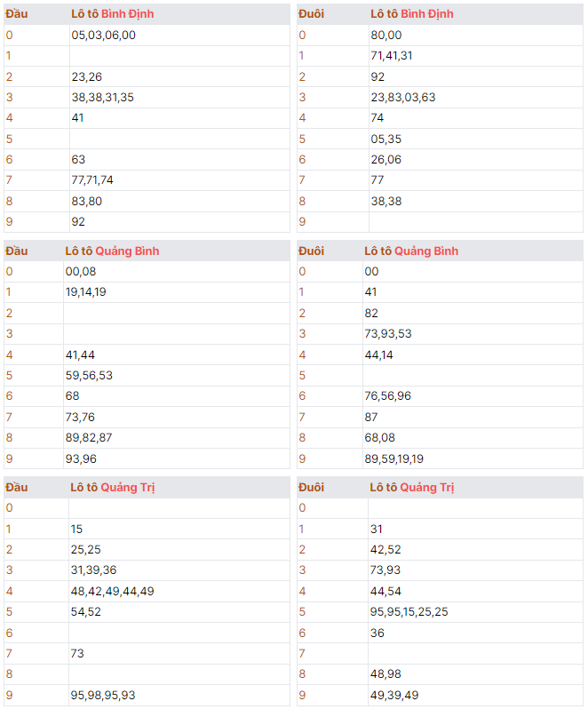
Task: Click the Quảng Bình link in Đầu table header
Action: 127,251
